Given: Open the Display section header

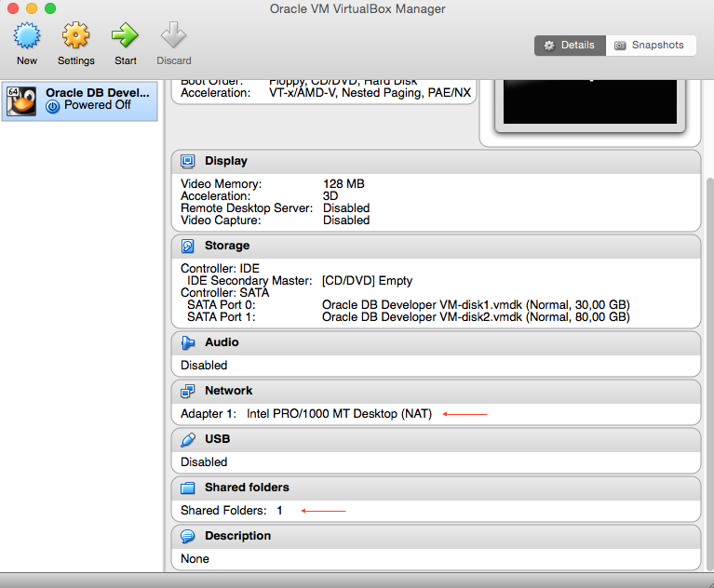Looking at the screenshot, I should (436, 162).
